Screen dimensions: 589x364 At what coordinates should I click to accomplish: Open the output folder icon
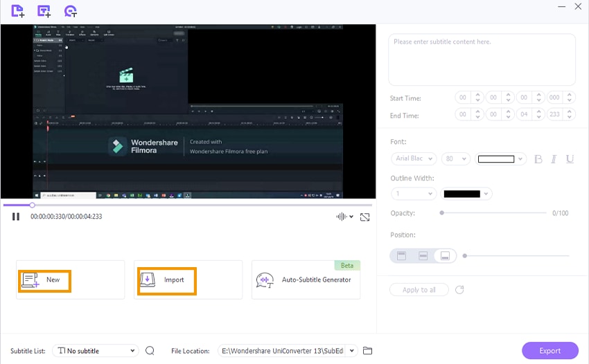pos(367,351)
